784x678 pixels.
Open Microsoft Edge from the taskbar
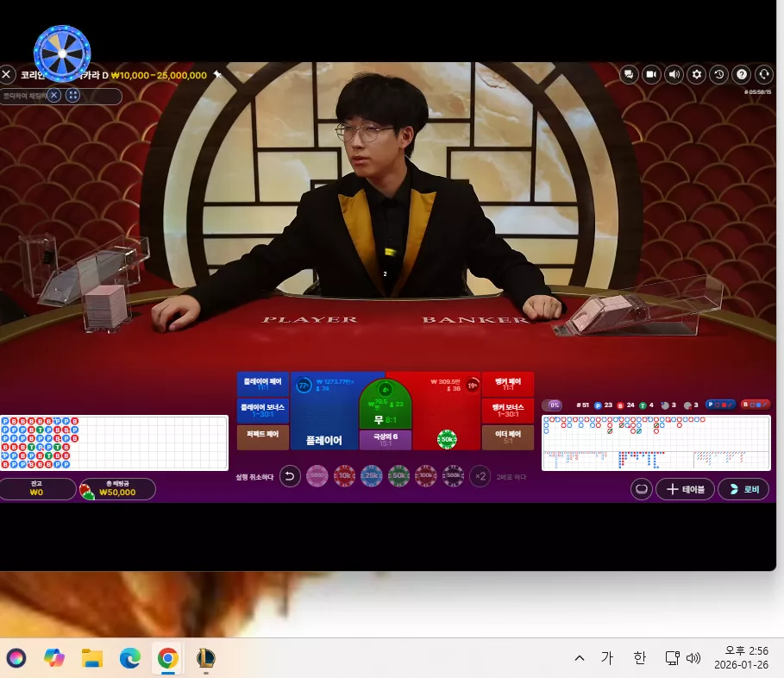click(x=130, y=657)
